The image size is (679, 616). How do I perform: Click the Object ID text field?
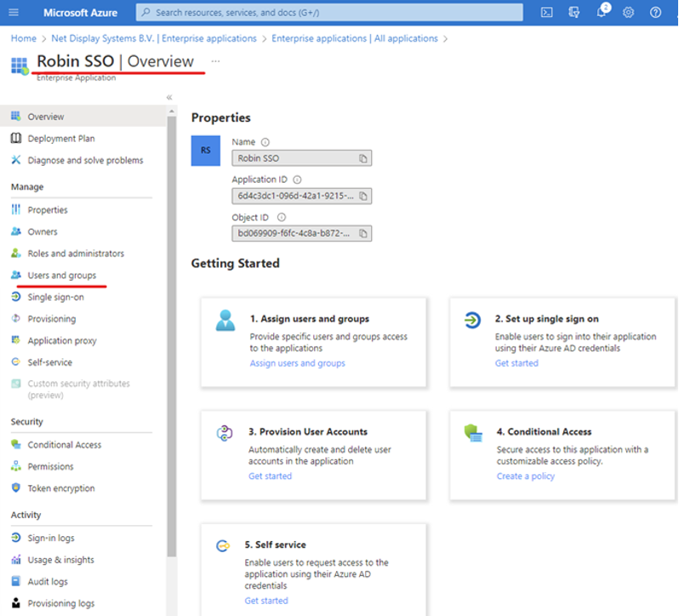pyautogui.click(x=301, y=234)
